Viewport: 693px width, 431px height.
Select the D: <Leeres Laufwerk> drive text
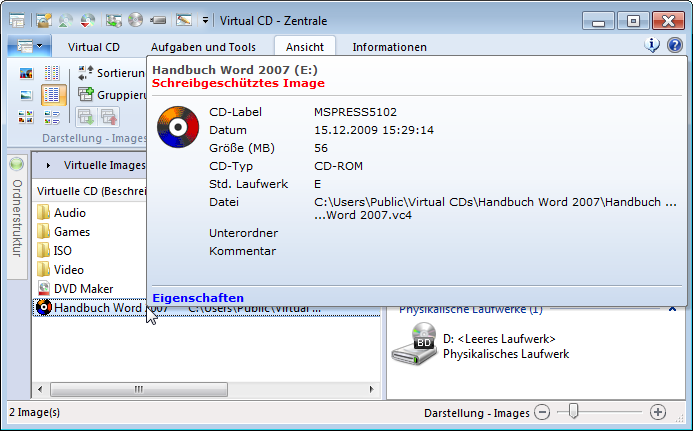pos(499,339)
